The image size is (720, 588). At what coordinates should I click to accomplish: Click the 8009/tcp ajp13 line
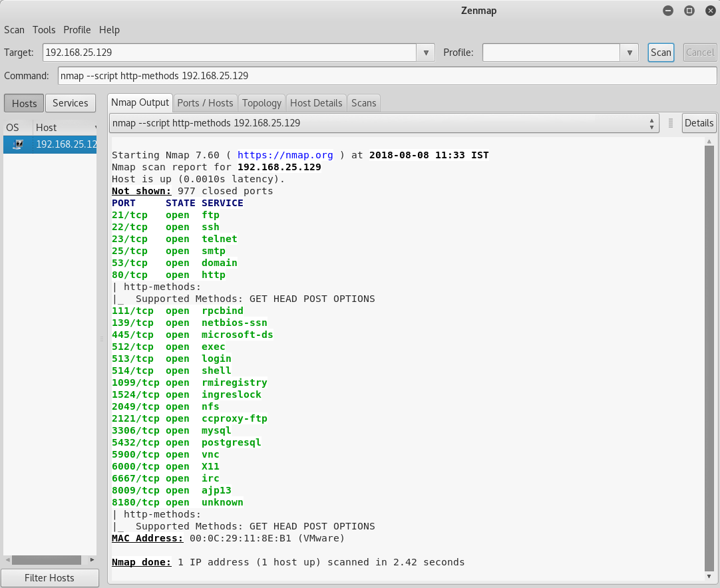(172, 490)
